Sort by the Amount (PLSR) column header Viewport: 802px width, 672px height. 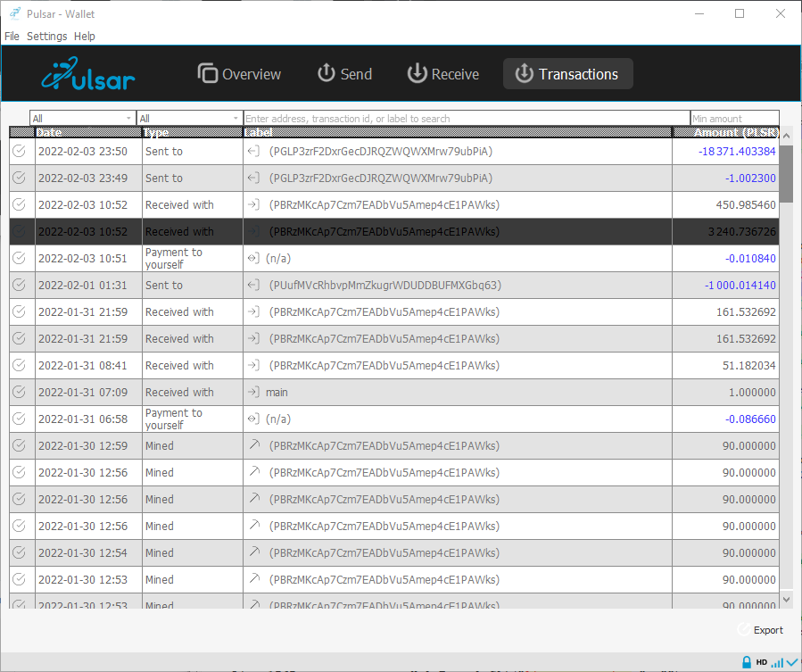726,133
